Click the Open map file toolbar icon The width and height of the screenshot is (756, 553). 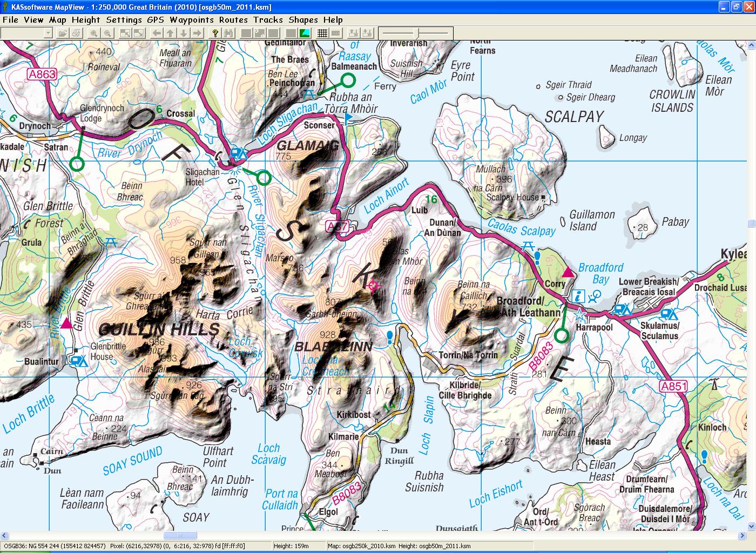click(63, 33)
